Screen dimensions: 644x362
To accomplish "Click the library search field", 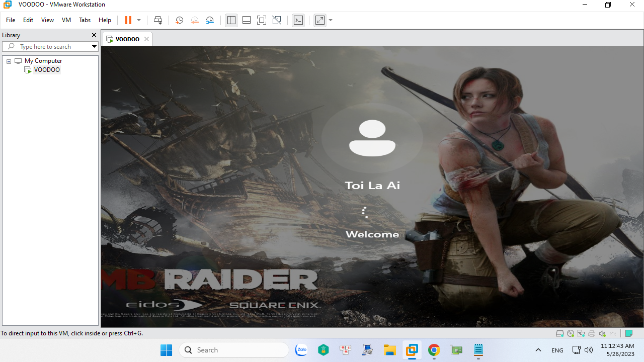I will pos(50,46).
